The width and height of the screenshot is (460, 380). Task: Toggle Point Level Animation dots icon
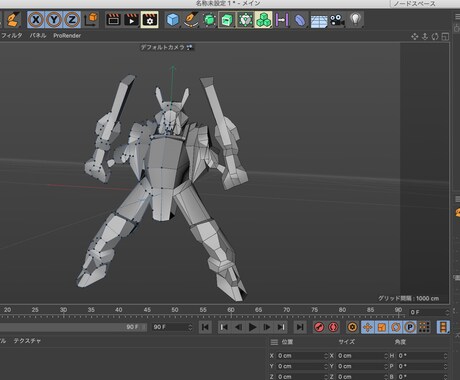click(x=424, y=327)
